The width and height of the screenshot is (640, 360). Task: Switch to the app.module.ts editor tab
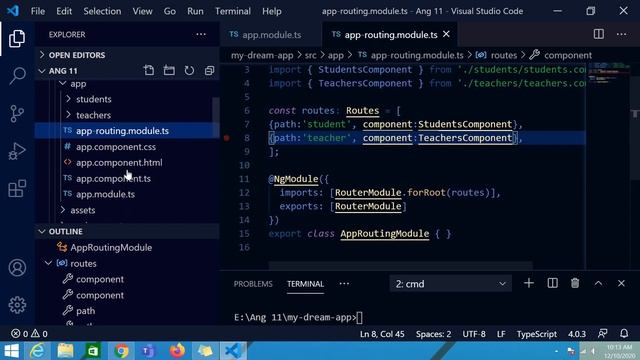tap(271, 35)
